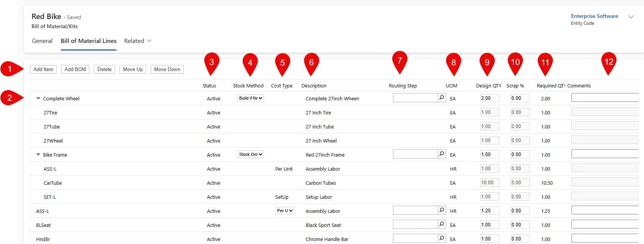Click the Add Item button
Screen dimensions: 644x244
[x=43, y=69]
